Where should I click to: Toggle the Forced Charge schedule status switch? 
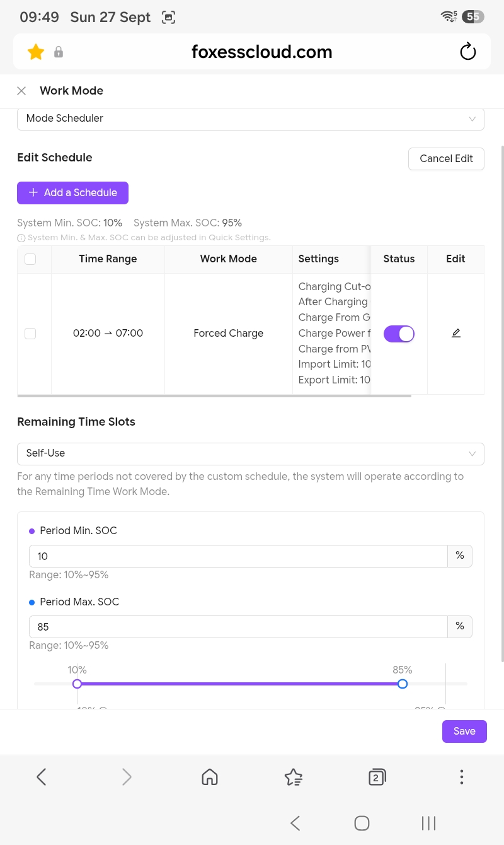pyautogui.click(x=399, y=334)
